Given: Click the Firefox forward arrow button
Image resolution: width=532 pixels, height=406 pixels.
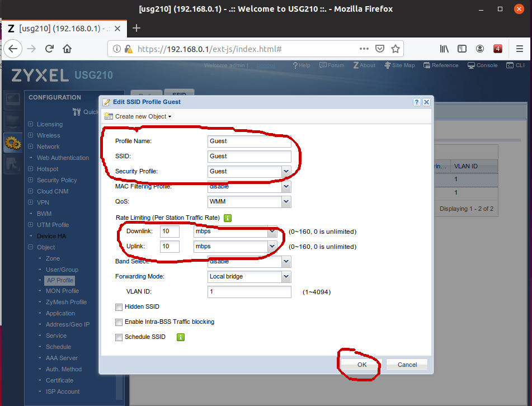Looking at the screenshot, I should pyautogui.click(x=31, y=49).
